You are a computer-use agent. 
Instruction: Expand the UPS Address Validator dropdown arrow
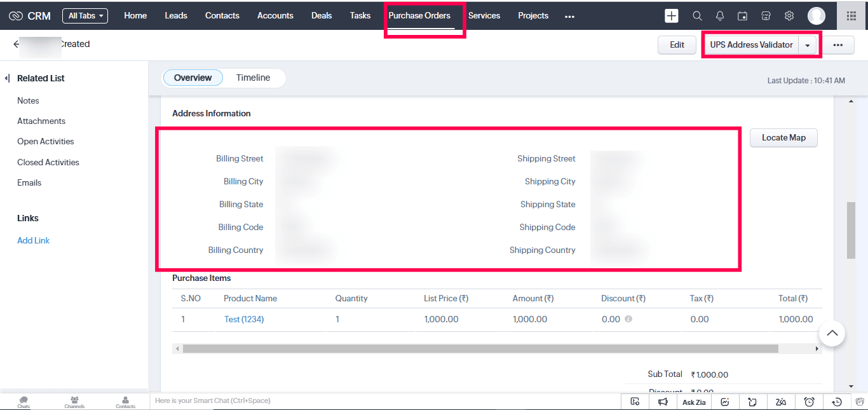point(807,45)
